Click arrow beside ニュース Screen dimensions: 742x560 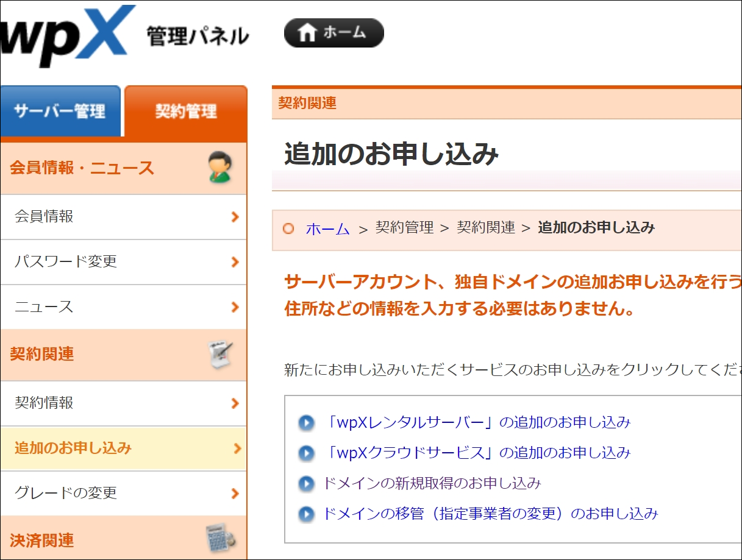click(235, 307)
